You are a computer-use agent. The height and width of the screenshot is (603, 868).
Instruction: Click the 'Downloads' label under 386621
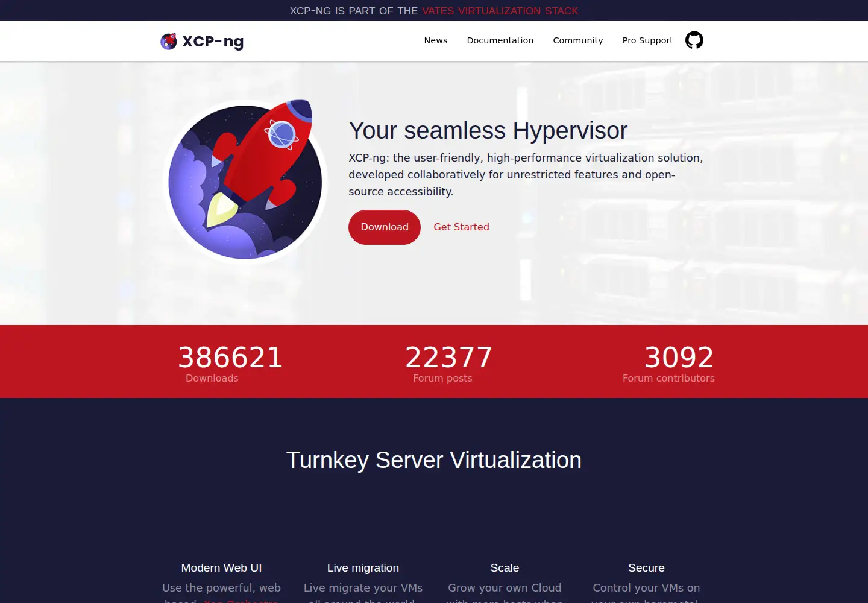(212, 379)
